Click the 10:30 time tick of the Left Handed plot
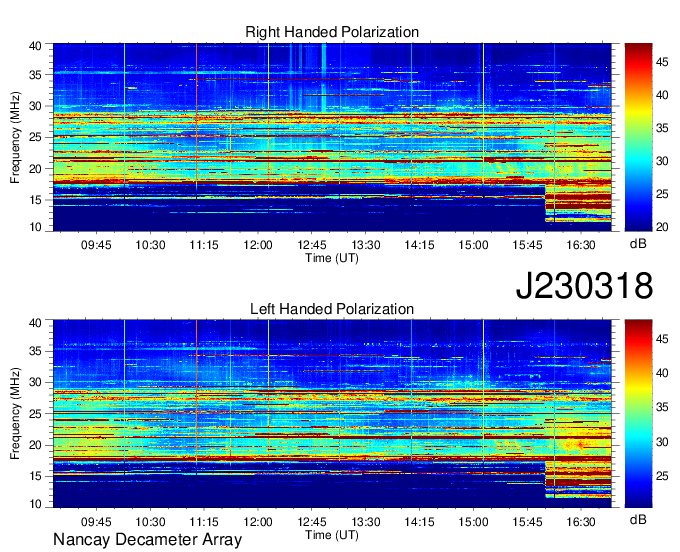The image size is (680, 552). 150,522
